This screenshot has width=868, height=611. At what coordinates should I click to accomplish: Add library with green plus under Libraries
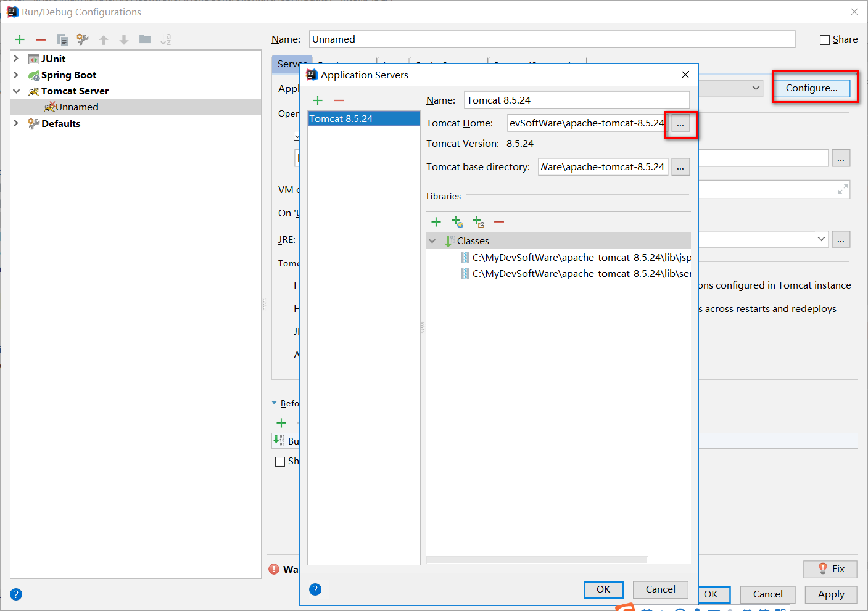[436, 222]
